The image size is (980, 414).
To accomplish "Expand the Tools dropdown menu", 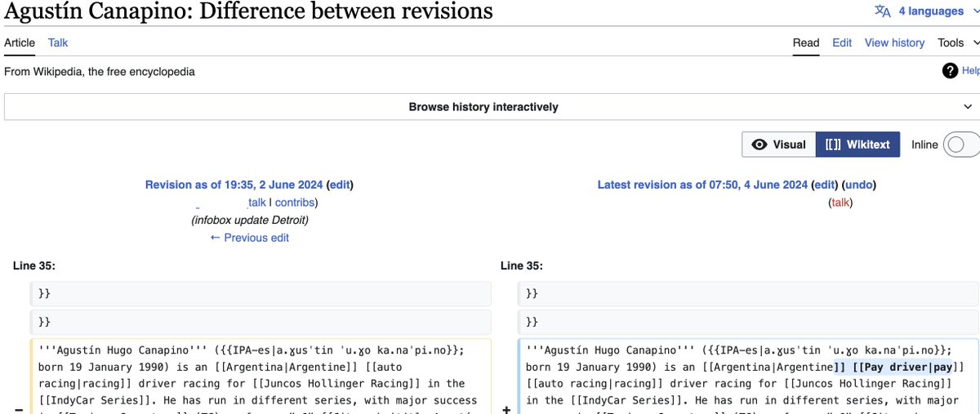I will (x=958, y=42).
